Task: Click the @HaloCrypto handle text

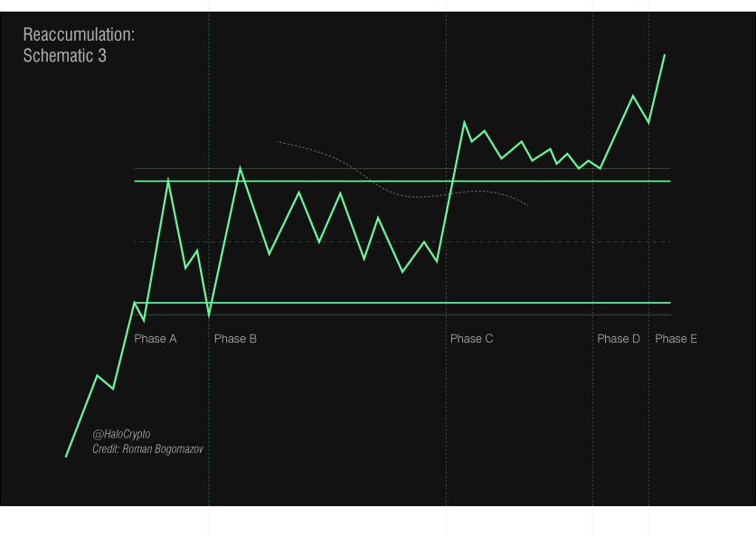Action: point(121,434)
